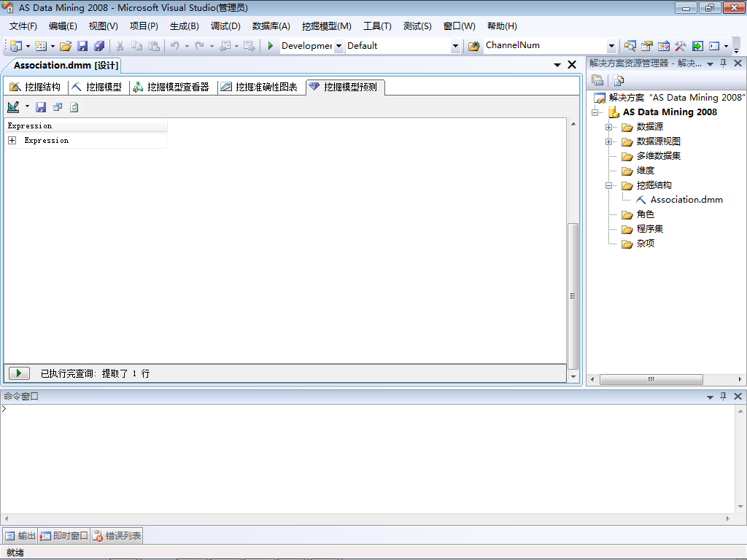This screenshot has width=747, height=560.
Task: Click the singleton query input icon
Action: click(58, 107)
